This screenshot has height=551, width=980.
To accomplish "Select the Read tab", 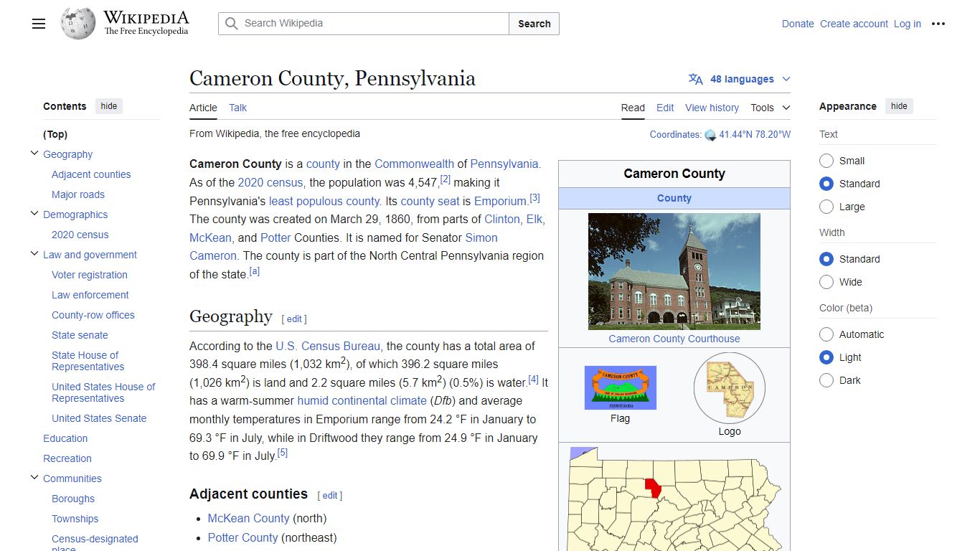I will [x=633, y=108].
